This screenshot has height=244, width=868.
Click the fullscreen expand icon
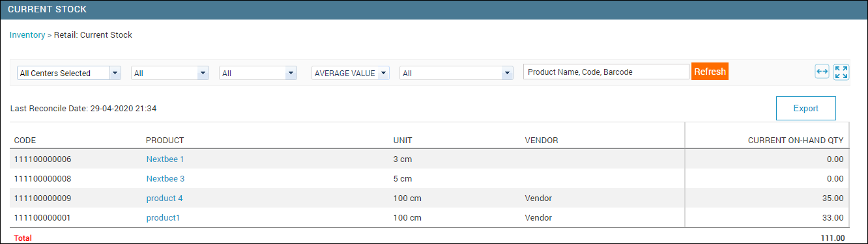tap(841, 72)
